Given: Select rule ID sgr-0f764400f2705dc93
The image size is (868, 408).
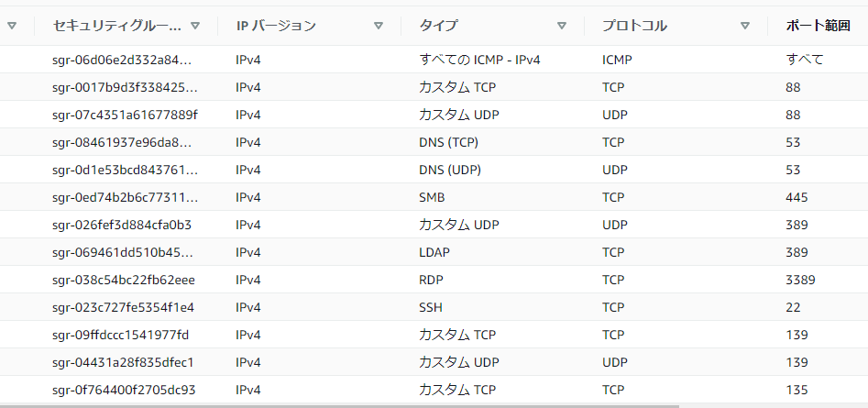Looking at the screenshot, I should click(124, 390).
